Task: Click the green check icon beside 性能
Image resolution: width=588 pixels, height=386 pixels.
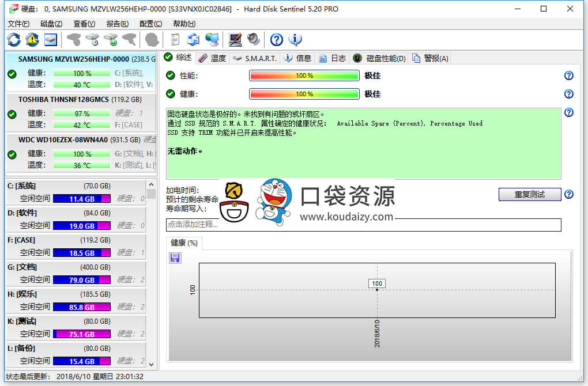Action: pos(171,75)
